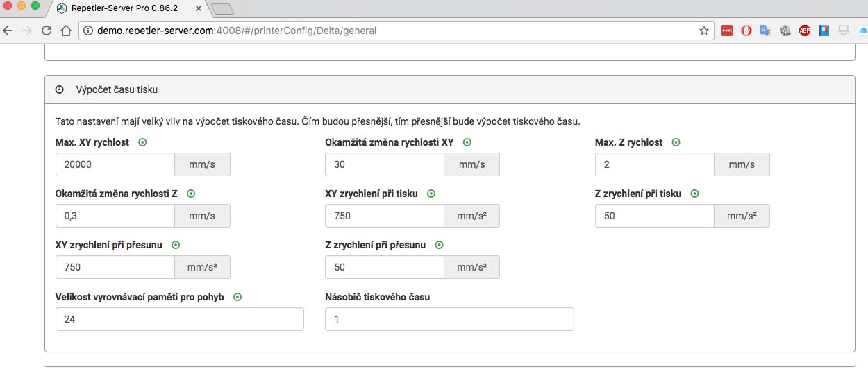Click the info icon next to Okamžitá změna rychlosti XY
The image size is (868, 376).
click(x=467, y=142)
